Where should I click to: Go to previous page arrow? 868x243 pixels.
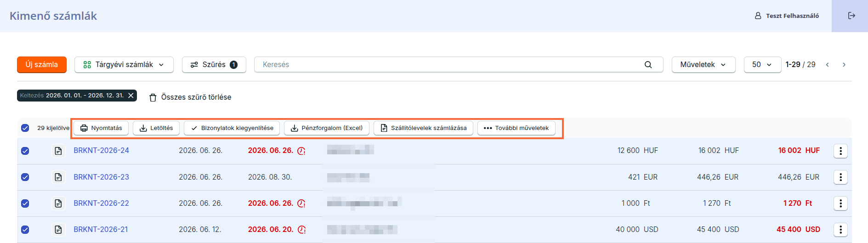click(828, 65)
